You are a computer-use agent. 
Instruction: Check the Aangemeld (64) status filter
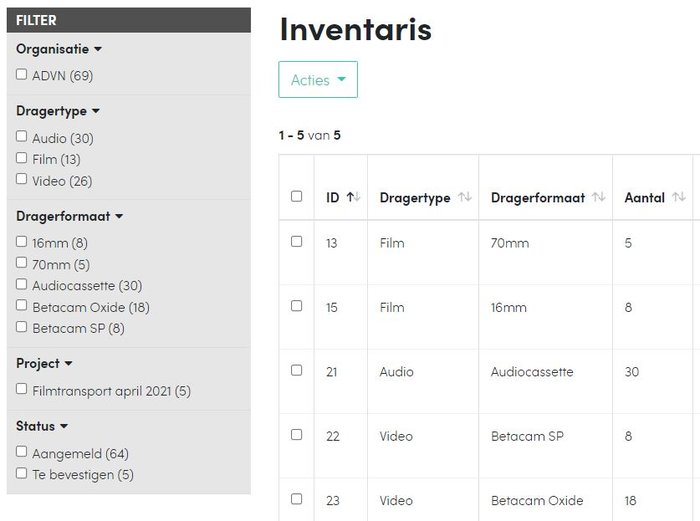tap(21, 451)
